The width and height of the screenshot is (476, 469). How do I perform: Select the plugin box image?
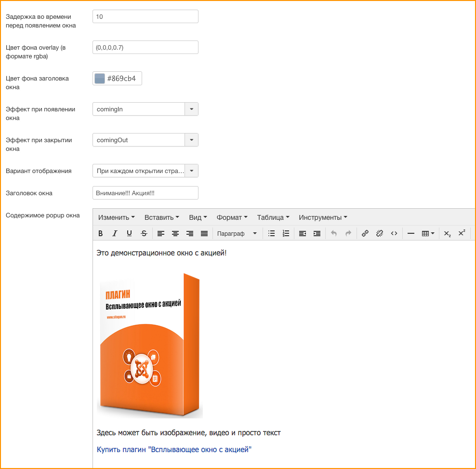pos(150,346)
